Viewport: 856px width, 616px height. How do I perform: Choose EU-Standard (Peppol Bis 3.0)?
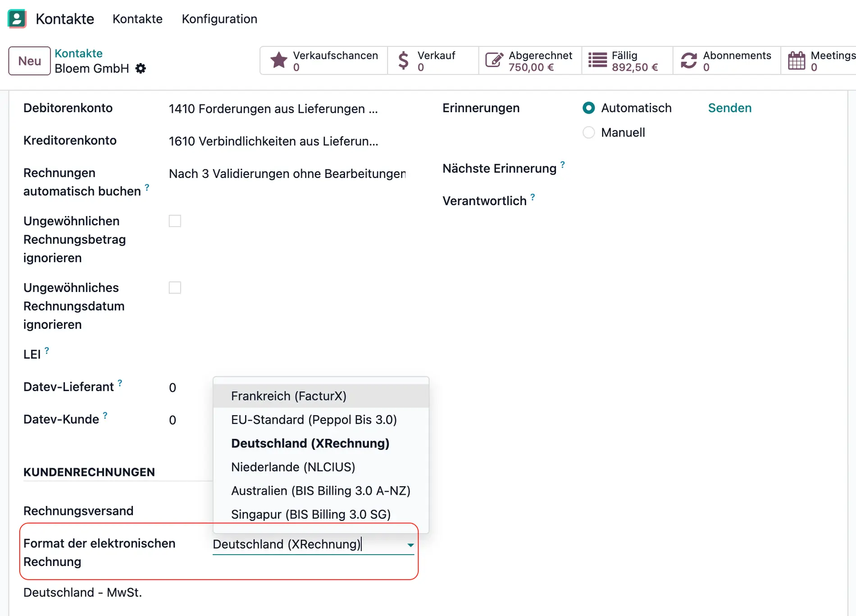coord(314,420)
